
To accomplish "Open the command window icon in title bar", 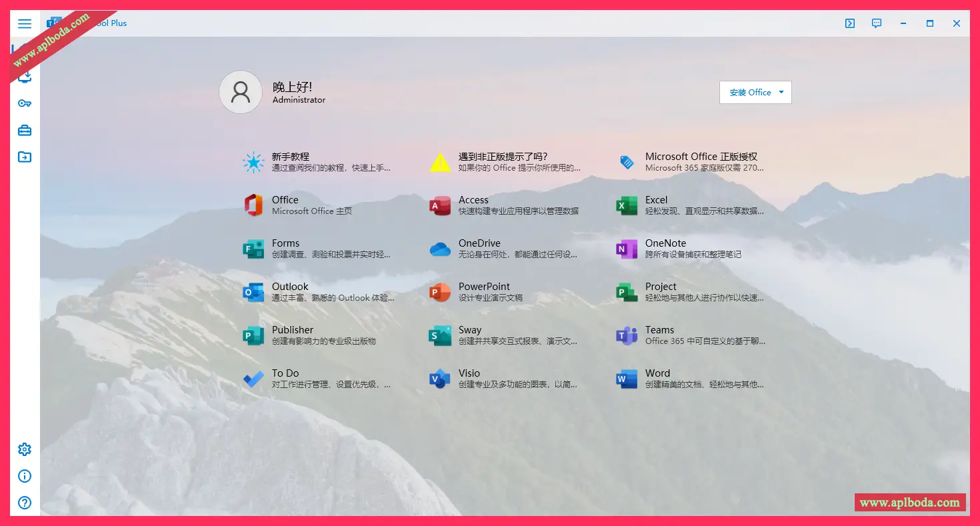I will coord(850,23).
